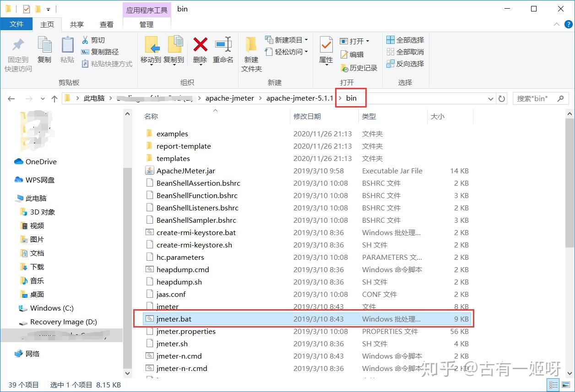Click the Edit (编辑) ribbon button

pos(352,54)
